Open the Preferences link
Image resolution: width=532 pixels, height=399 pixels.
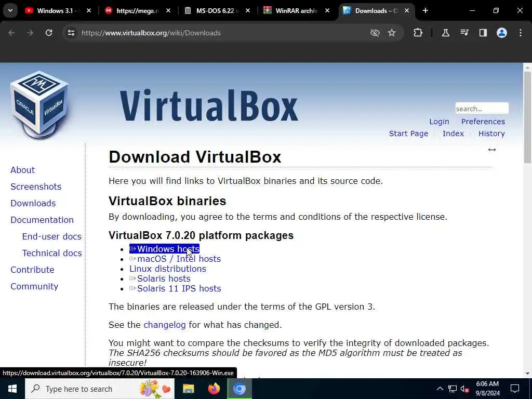pyautogui.click(x=483, y=122)
